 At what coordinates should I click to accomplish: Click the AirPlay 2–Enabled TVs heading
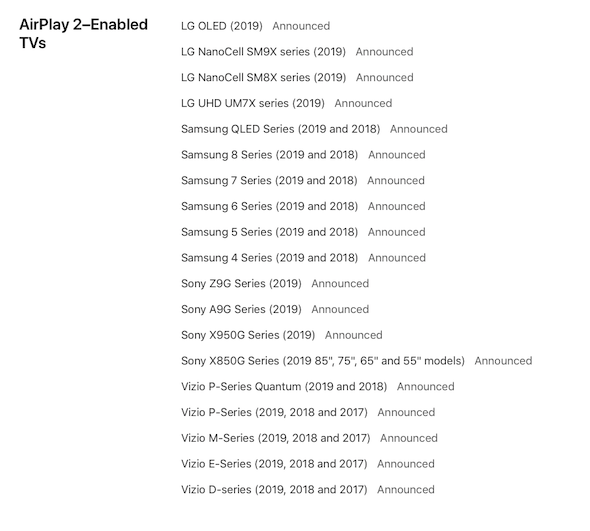tap(84, 33)
